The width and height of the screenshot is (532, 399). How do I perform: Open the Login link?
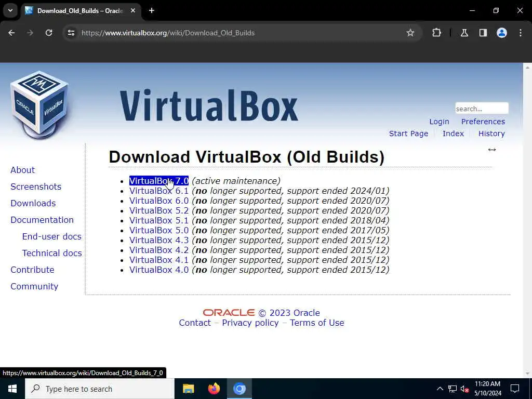click(x=439, y=122)
